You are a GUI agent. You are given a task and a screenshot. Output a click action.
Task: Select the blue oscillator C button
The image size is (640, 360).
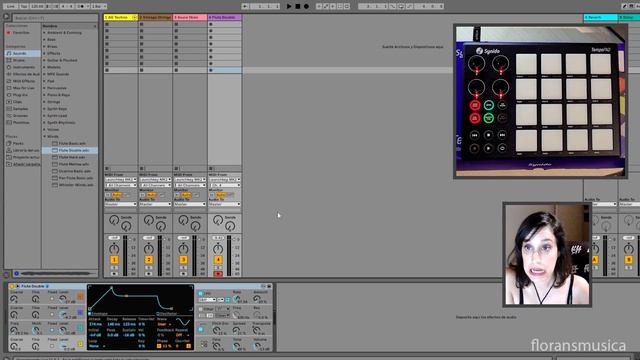[x=80, y=313]
